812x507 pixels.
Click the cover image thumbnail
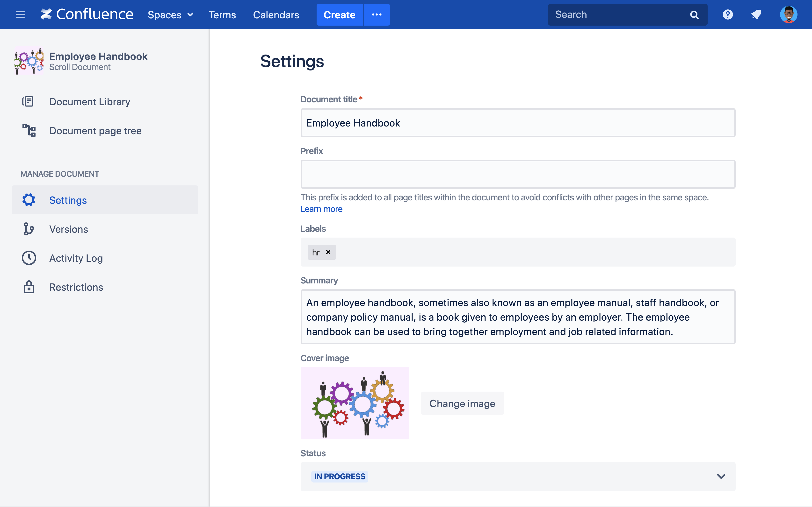click(x=355, y=403)
